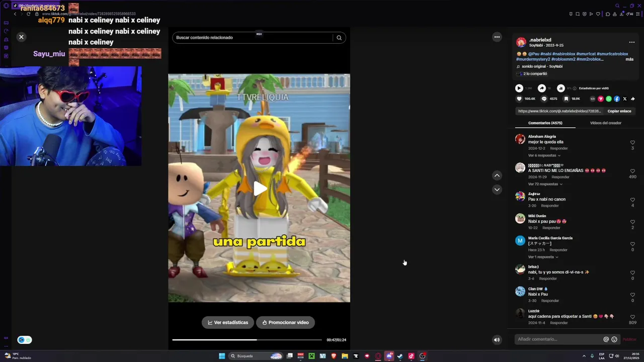Open Steam from the taskbar
Image resolution: width=644 pixels, height=362 pixels.
(x=400, y=356)
